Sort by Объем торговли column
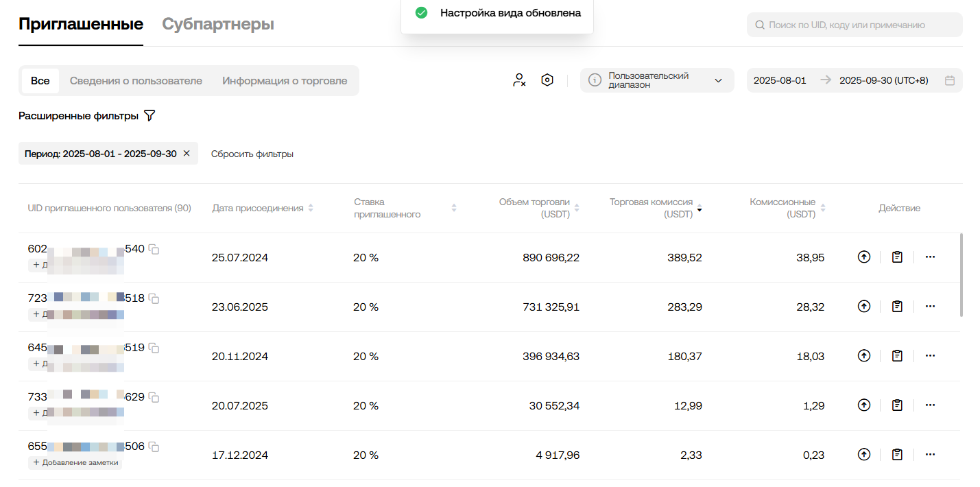The width and height of the screenshot is (980, 487). point(577,208)
